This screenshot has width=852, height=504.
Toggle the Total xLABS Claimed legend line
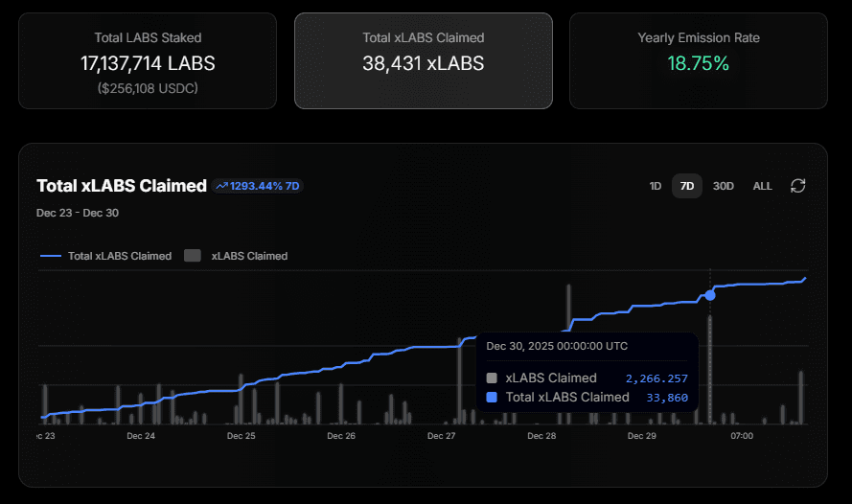tap(105, 256)
